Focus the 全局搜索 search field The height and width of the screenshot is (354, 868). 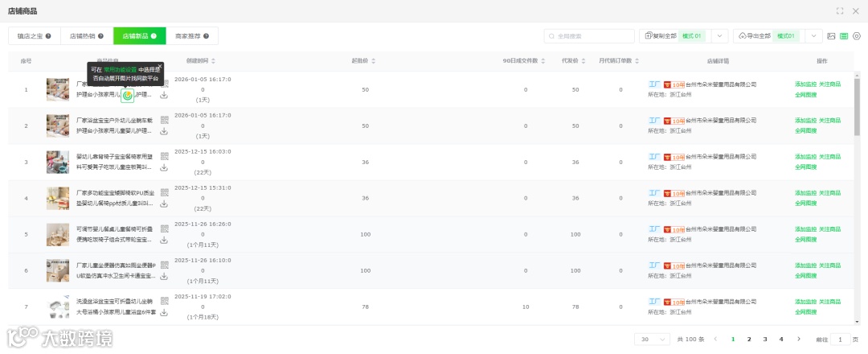[589, 36]
